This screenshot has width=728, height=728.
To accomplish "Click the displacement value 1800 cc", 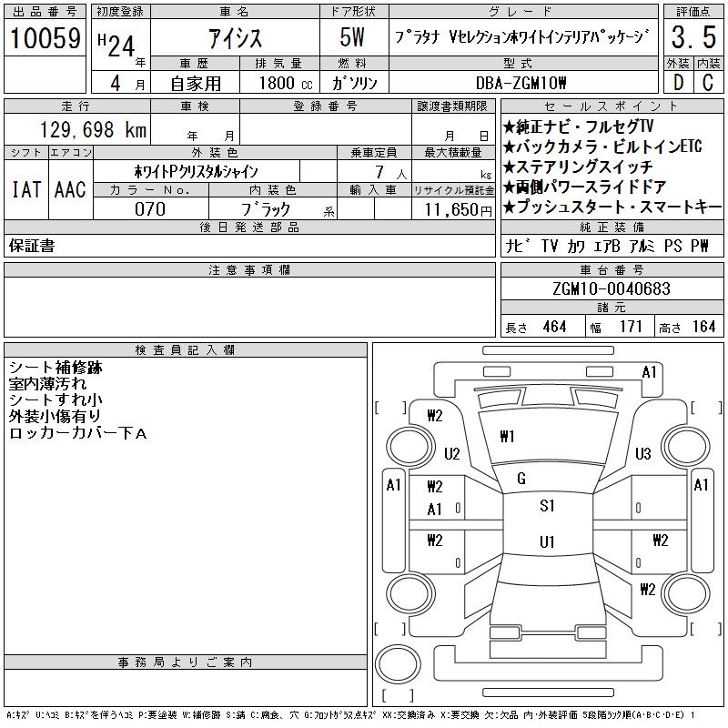I will click(286, 83).
